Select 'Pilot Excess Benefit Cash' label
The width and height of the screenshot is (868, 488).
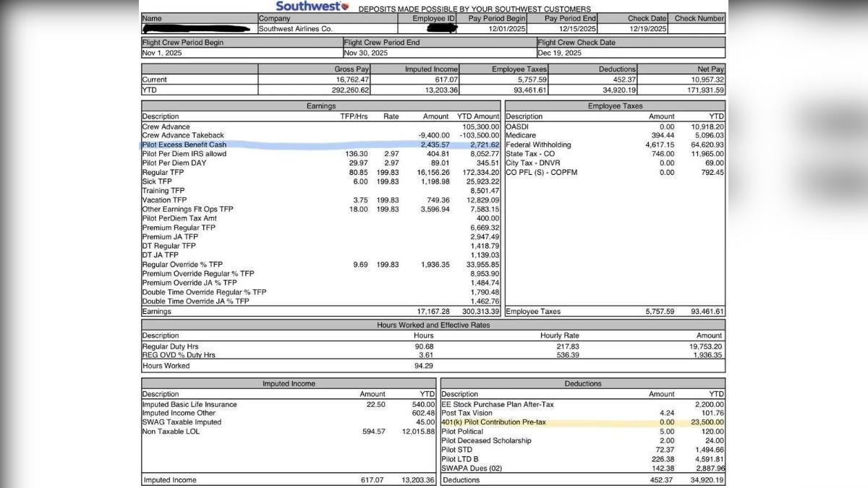[184, 145]
